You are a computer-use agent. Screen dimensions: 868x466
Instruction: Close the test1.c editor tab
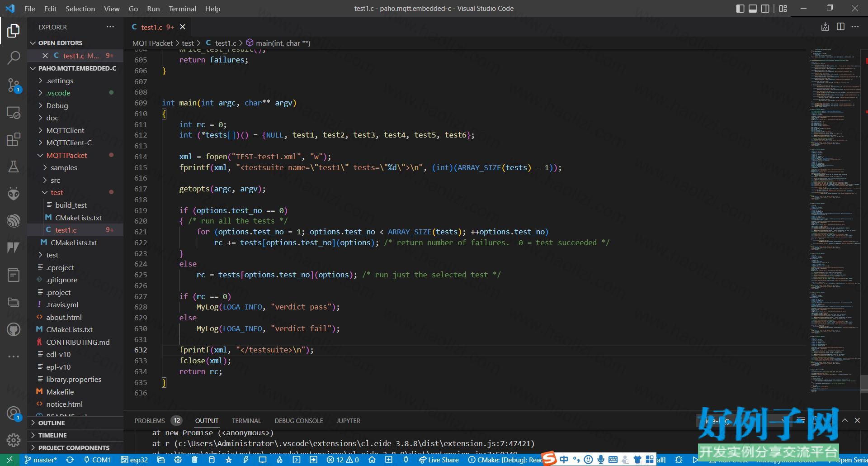(183, 27)
